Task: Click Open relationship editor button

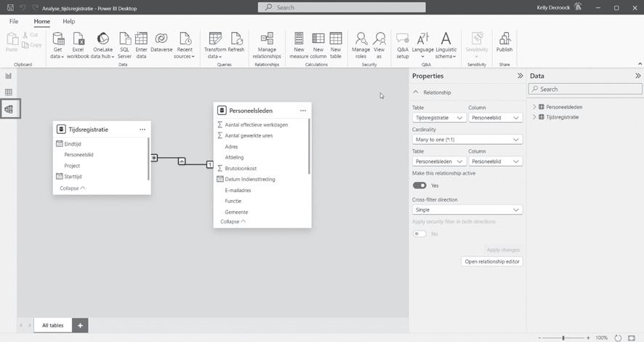Action: click(492, 261)
